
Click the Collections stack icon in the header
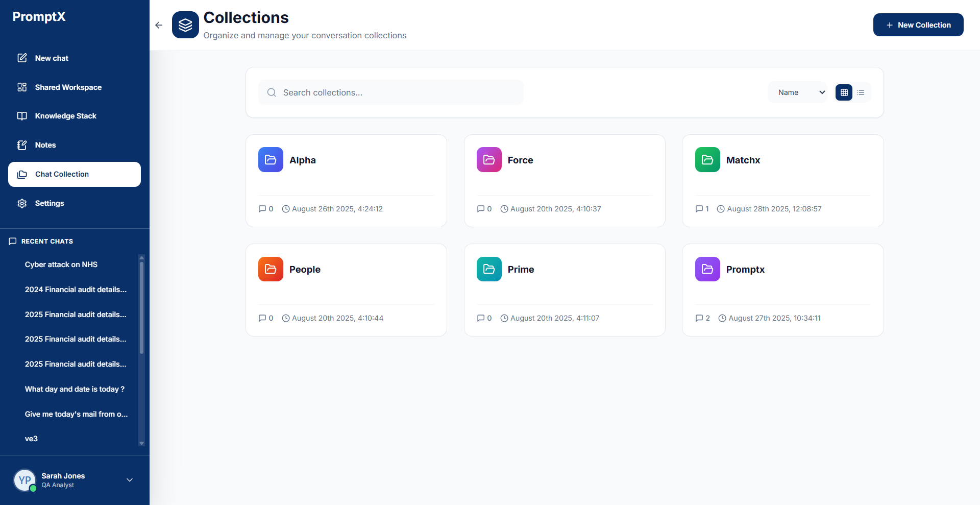point(185,24)
